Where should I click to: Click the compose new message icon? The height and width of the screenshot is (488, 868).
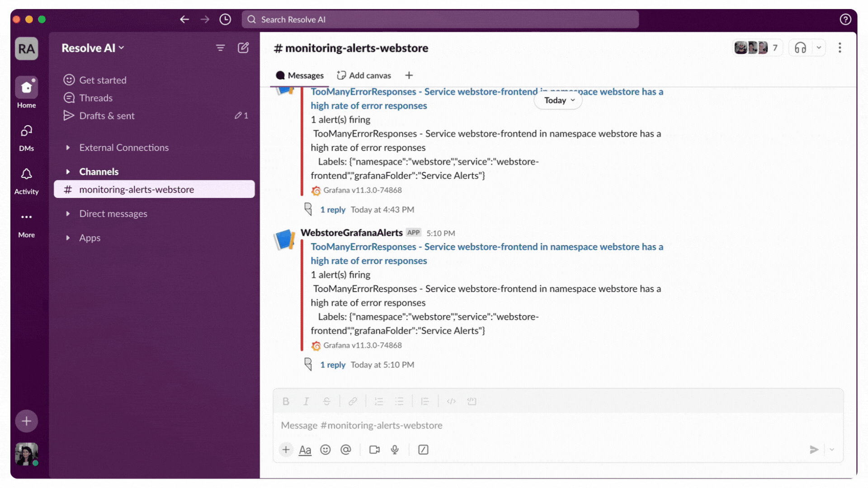tap(243, 48)
